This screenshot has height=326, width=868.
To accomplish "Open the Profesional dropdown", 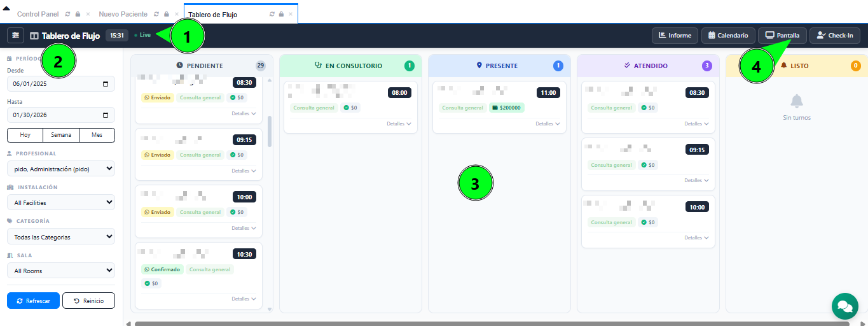I will 61,169.
